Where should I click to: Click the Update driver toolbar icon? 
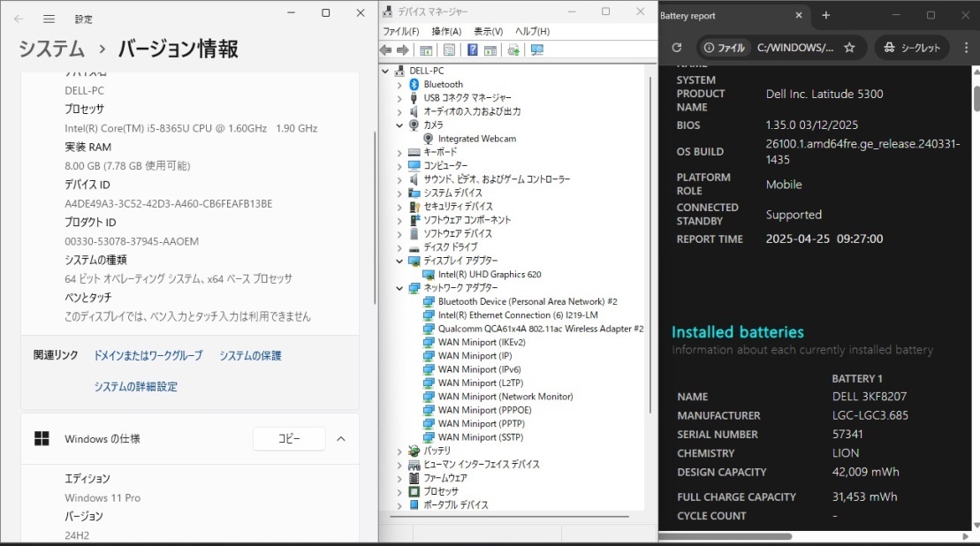[x=513, y=50]
